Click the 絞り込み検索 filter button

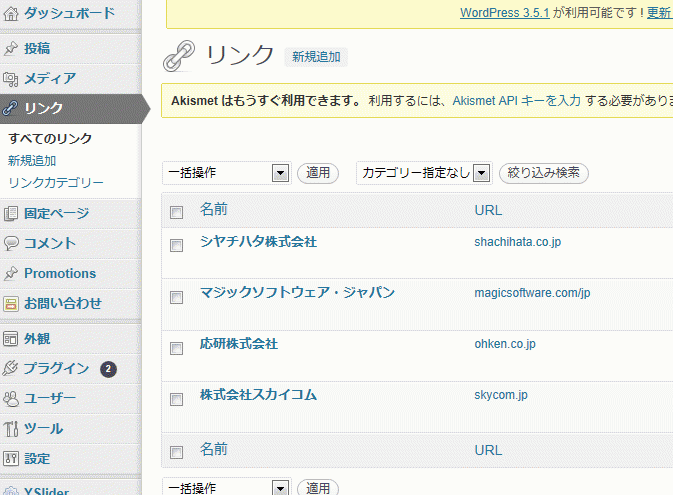543,173
